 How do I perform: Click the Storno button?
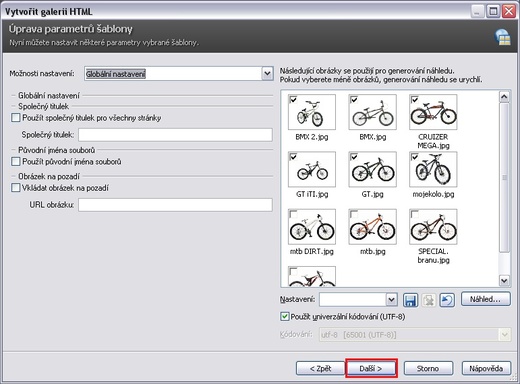(428, 368)
